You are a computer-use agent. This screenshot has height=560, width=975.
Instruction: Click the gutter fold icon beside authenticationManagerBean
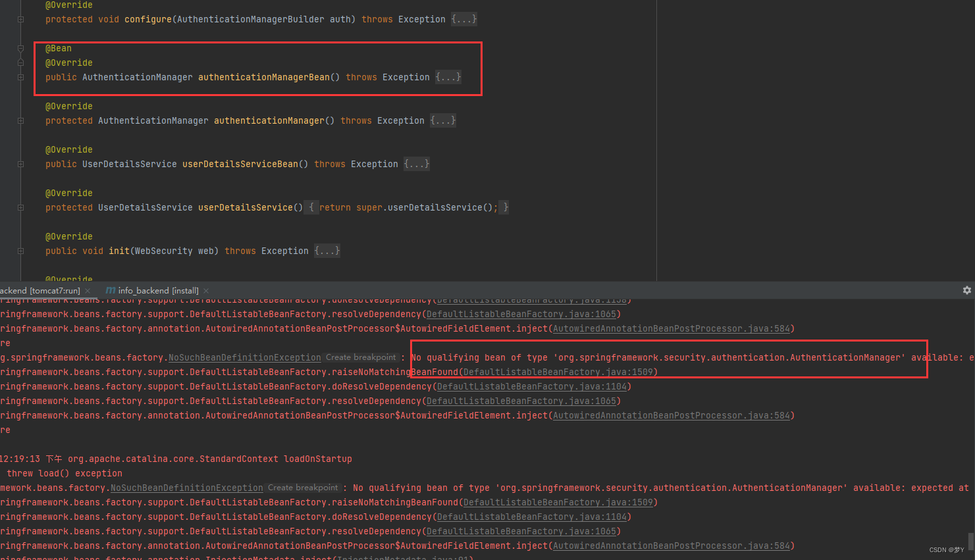pyautogui.click(x=20, y=77)
